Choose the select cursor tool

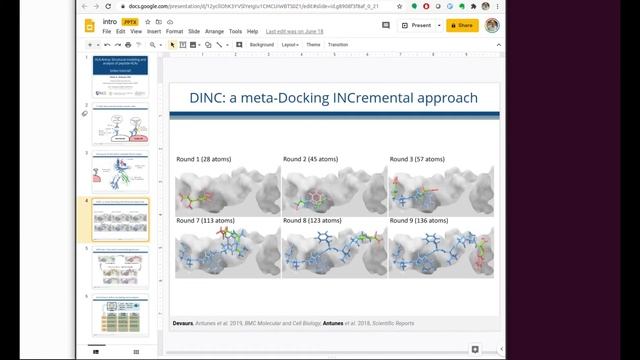(x=172, y=45)
